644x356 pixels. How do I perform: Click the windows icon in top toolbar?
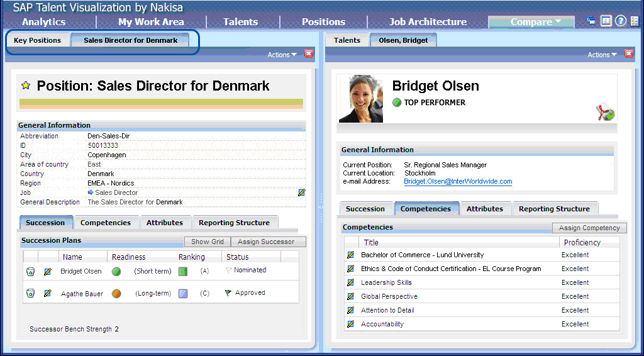tap(591, 21)
